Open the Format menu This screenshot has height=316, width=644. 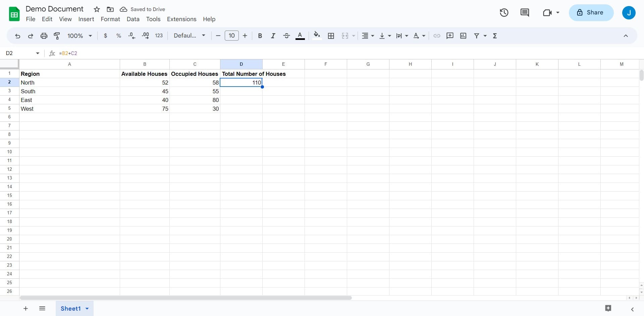click(110, 19)
